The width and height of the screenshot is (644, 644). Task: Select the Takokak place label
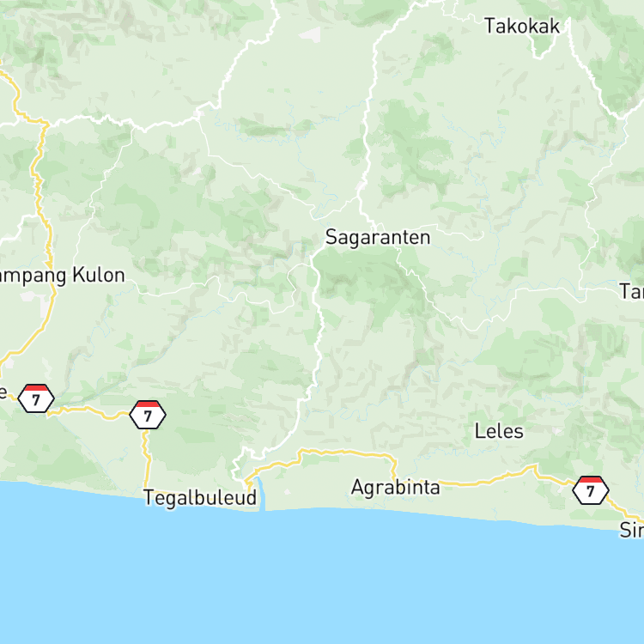(522, 27)
